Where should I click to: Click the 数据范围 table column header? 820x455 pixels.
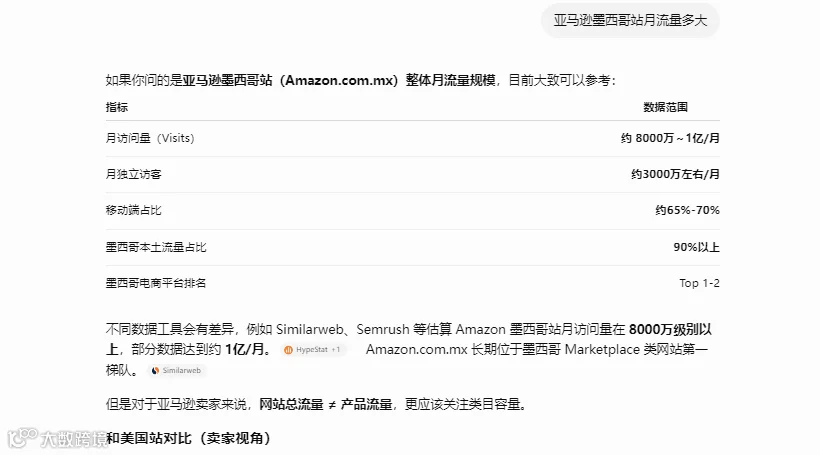(x=665, y=107)
